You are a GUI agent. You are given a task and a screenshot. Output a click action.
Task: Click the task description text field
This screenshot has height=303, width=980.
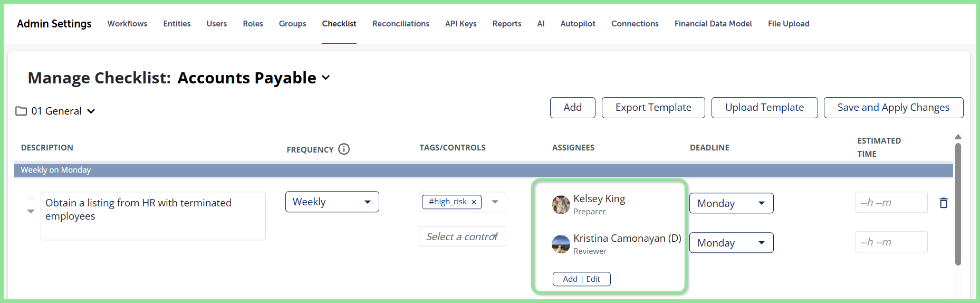[x=153, y=216]
